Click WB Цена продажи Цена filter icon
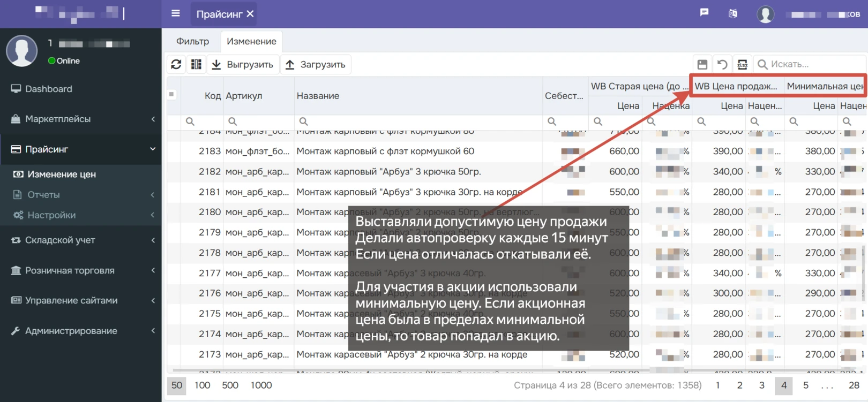 point(701,122)
